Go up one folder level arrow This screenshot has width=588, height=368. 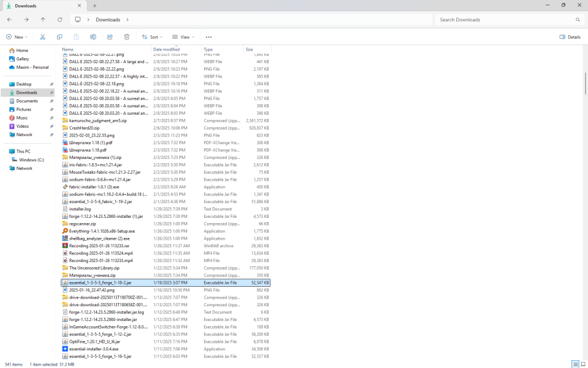(x=43, y=19)
